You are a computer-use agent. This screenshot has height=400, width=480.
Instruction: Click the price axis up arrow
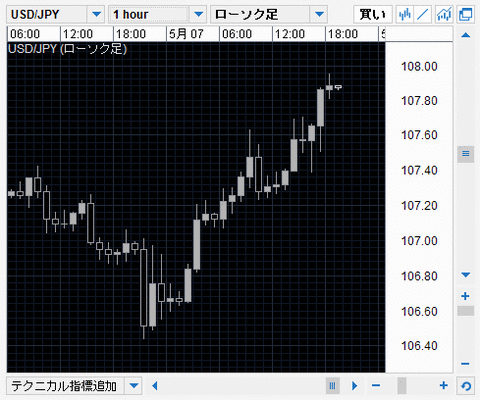pos(466,35)
